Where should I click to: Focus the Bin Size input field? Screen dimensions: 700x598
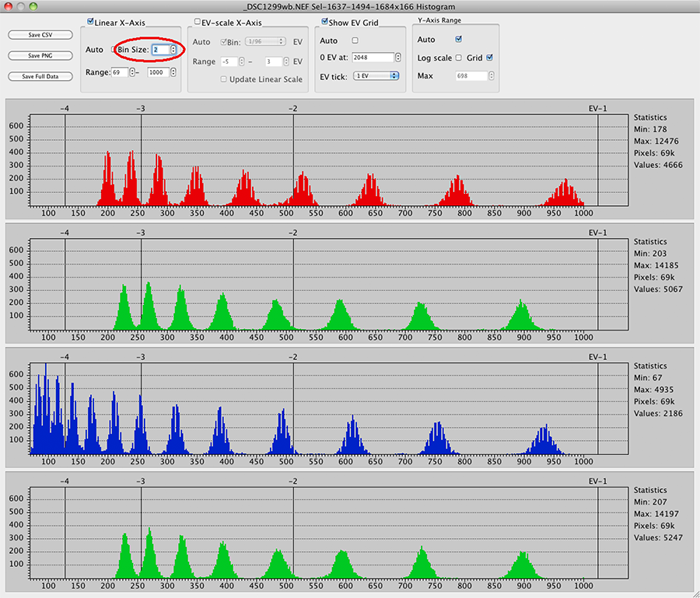pos(161,50)
